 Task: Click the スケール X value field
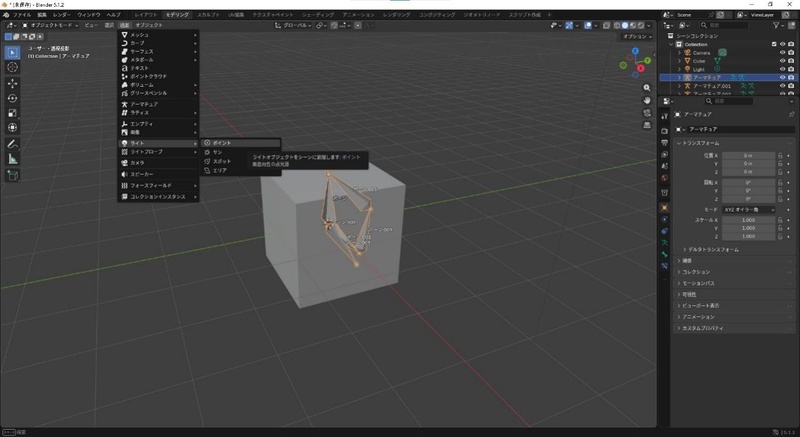748,220
